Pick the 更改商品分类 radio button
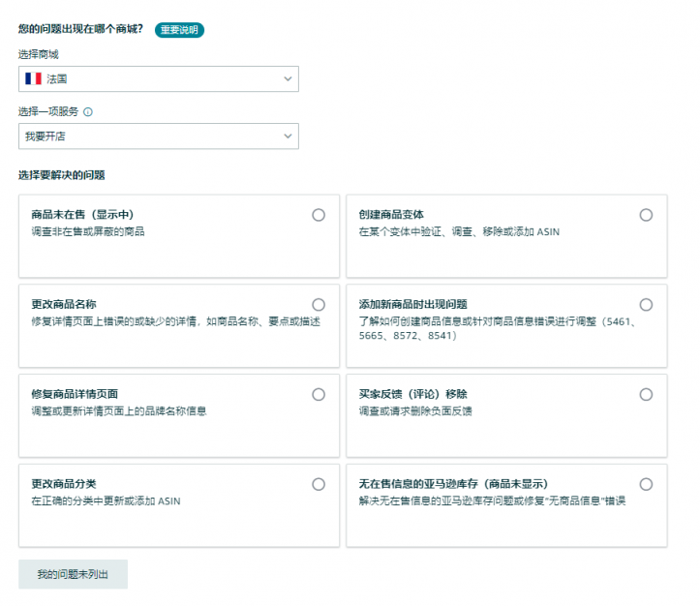 (x=319, y=484)
